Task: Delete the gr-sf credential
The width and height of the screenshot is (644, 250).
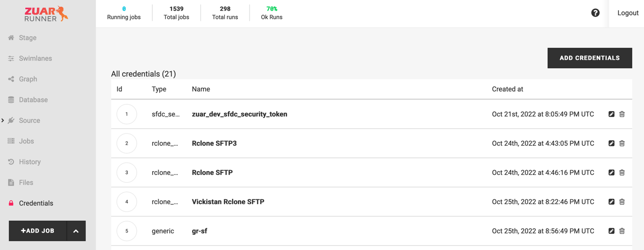Action: point(622,231)
